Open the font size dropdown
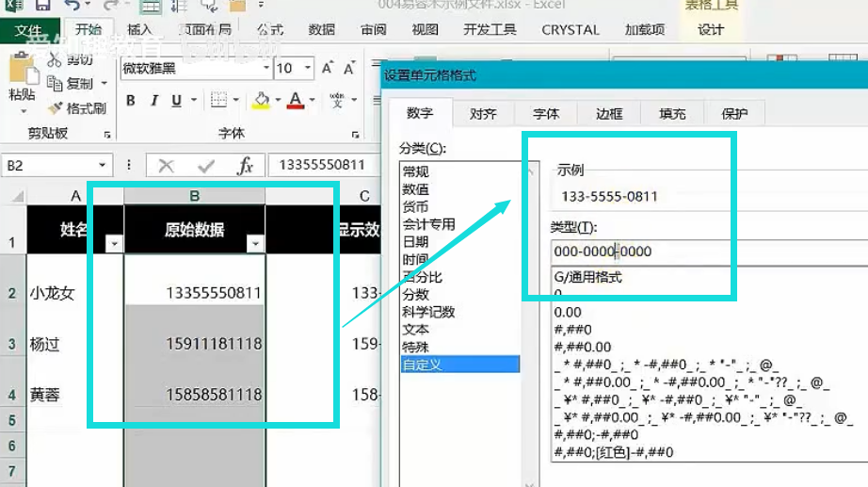The width and height of the screenshot is (868, 487). [308, 68]
